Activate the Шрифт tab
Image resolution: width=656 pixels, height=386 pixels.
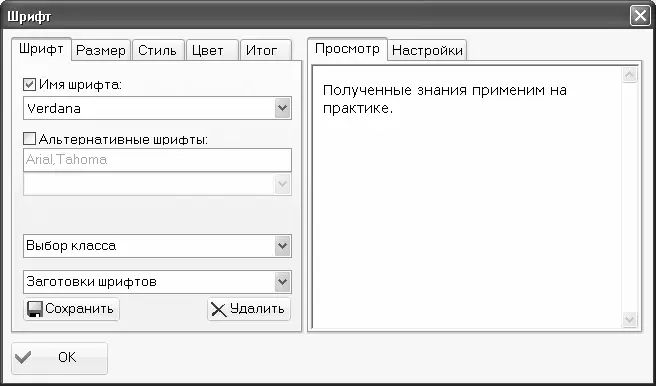click(x=41, y=49)
